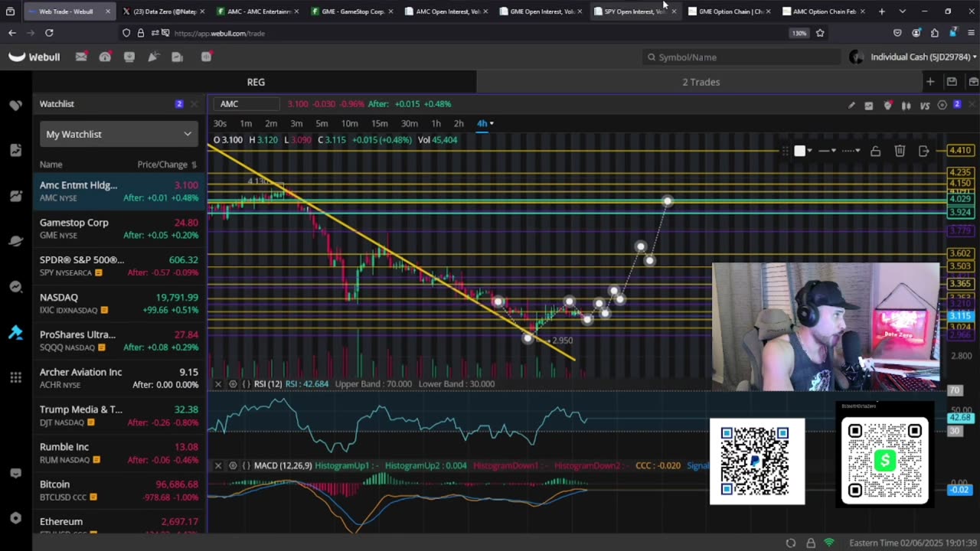Toggle MACD indicator visibility eye
This screenshot has height=551, width=980.
[233, 465]
